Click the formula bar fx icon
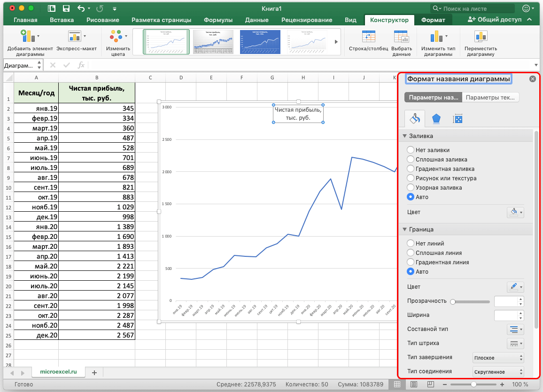Viewport: 543px width, 392px height. (x=81, y=65)
